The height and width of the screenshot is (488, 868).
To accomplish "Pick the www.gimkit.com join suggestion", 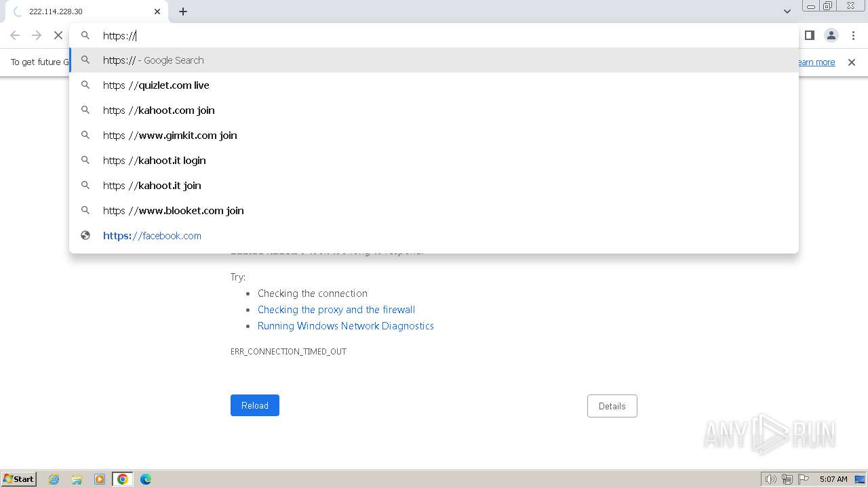I will [170, 136].
